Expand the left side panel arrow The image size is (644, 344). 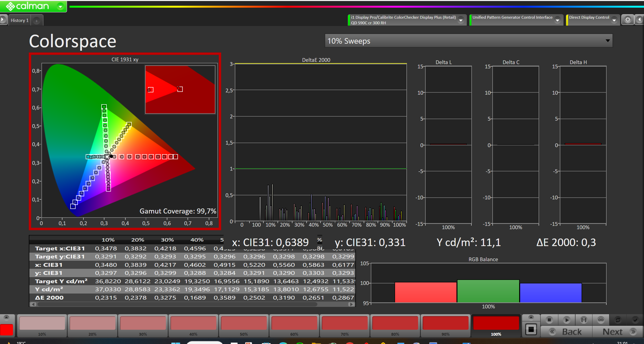pos(3,20)
